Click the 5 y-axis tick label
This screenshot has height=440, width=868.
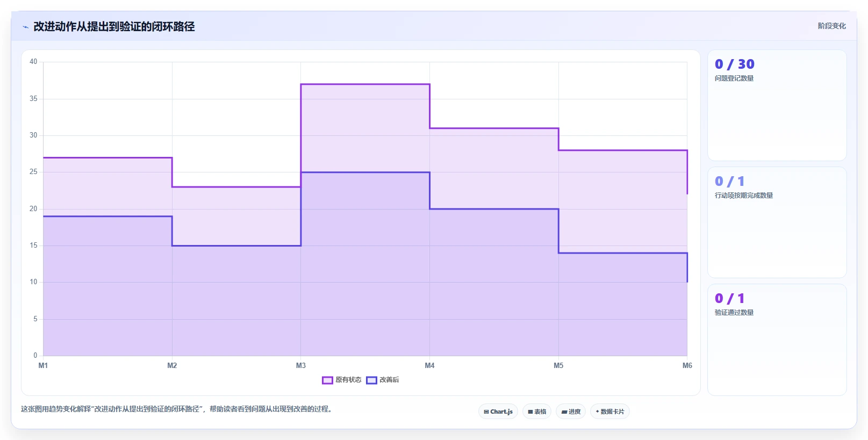click(x=35, y=319)
